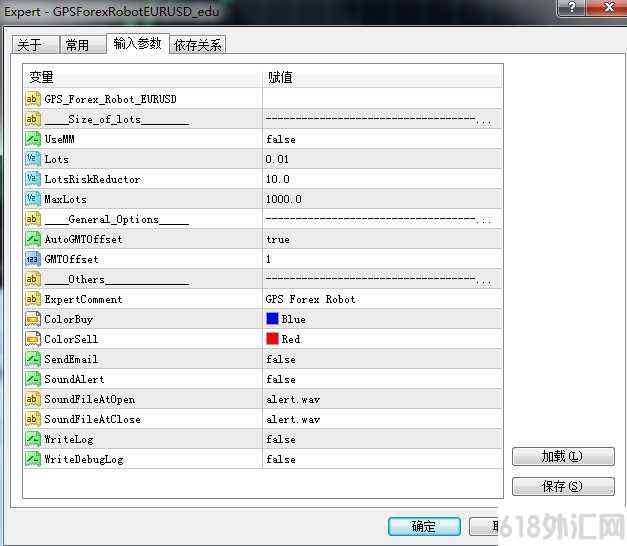Click the boolean icon beside AutoGMTOffset
Viewport: 627px width, 546px height.
click(32, 239)
